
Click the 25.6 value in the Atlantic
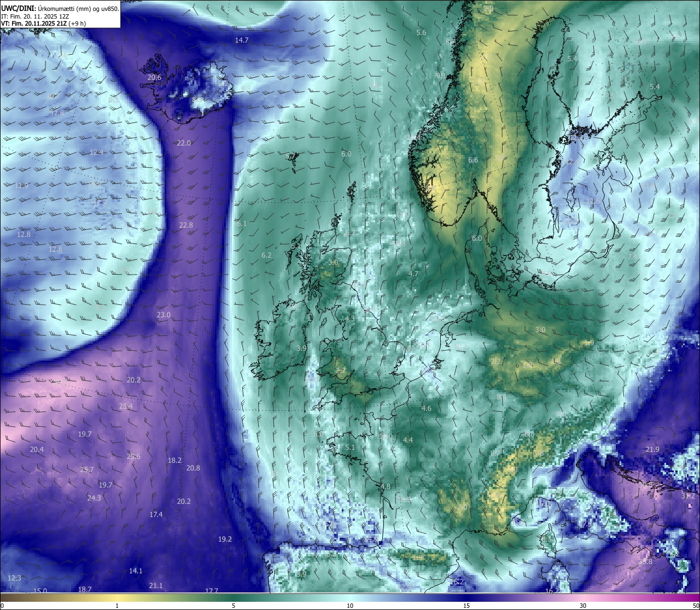tap(133, 457)
